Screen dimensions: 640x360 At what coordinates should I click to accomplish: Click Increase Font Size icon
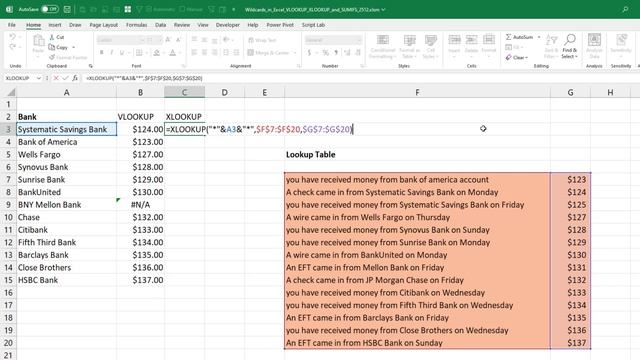(168, 40)
